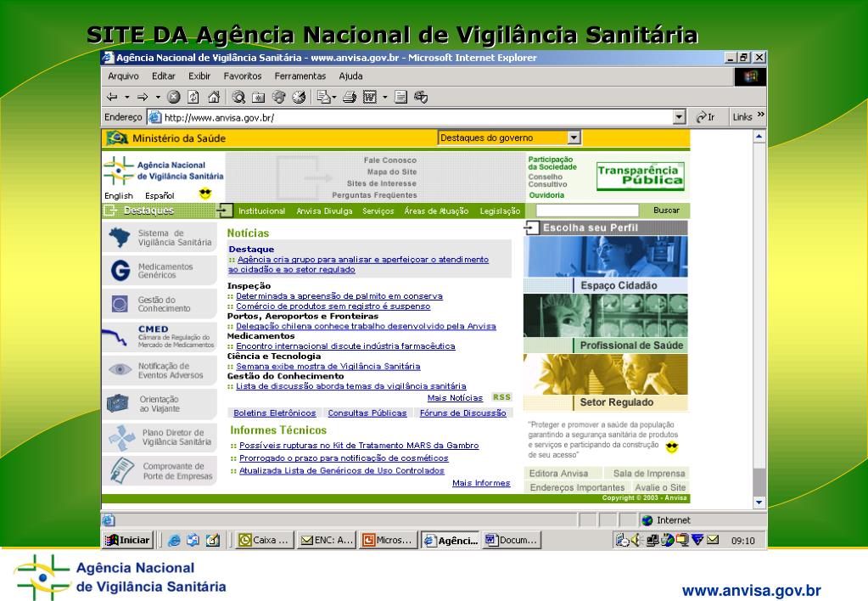
Task: Open the address bar URL dropdown
Action: [x=680, y=117]
